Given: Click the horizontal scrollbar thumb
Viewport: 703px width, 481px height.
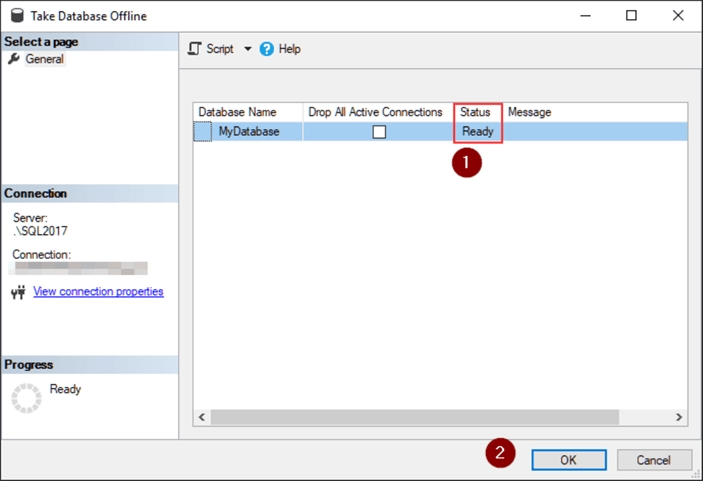Looking at the screenshot, I should 415,417.
